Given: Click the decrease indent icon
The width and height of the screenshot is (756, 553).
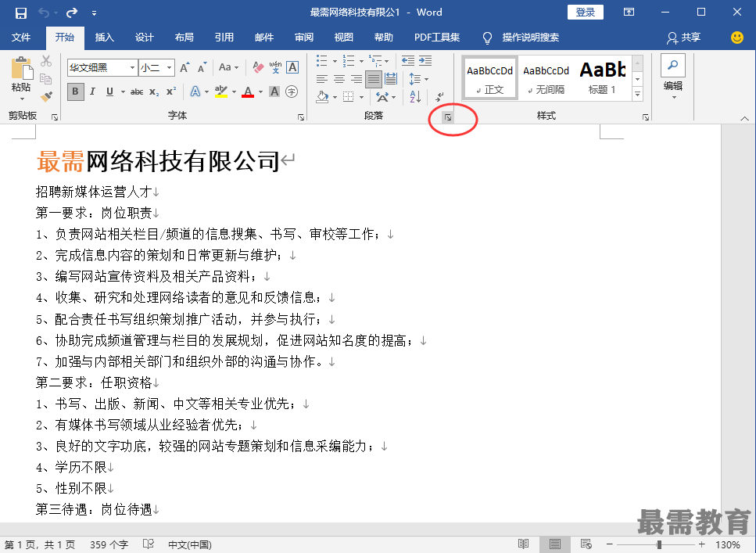Looking at the screenshot, I should click(408, 60).
